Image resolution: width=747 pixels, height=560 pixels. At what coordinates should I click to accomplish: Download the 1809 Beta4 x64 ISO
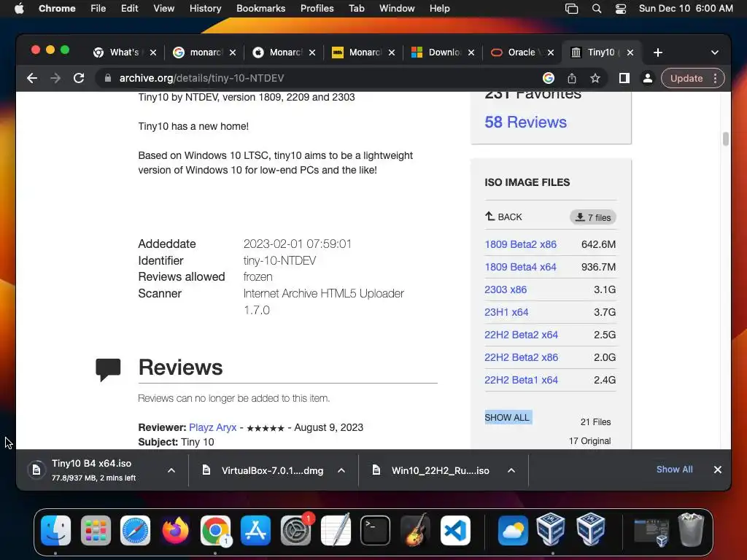(x=520, y=267)
